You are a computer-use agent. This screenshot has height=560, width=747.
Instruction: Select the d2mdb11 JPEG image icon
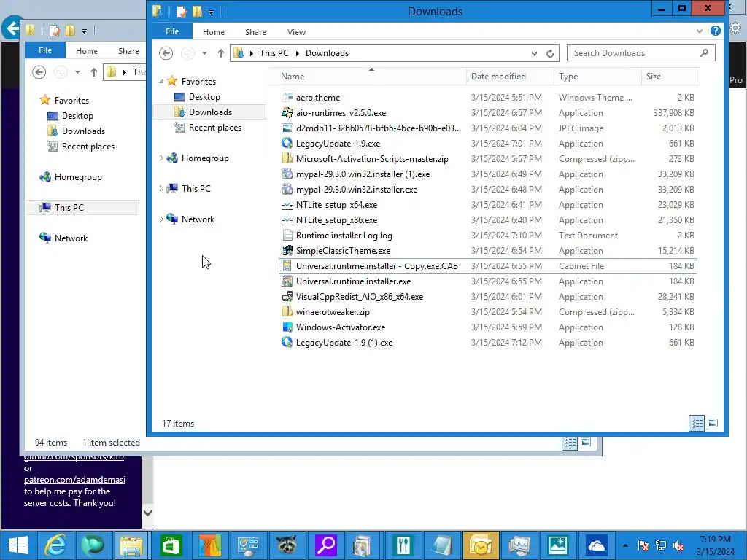287,128
